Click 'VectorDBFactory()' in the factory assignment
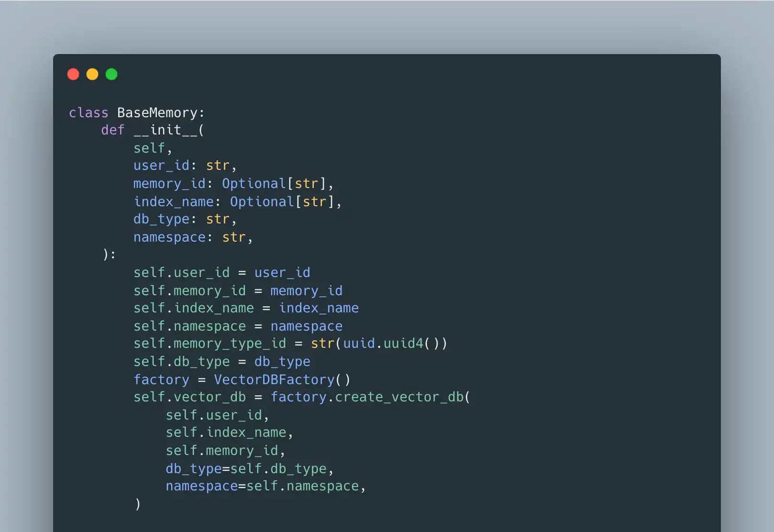Screen dimensions: 774x532 point(282,380)
